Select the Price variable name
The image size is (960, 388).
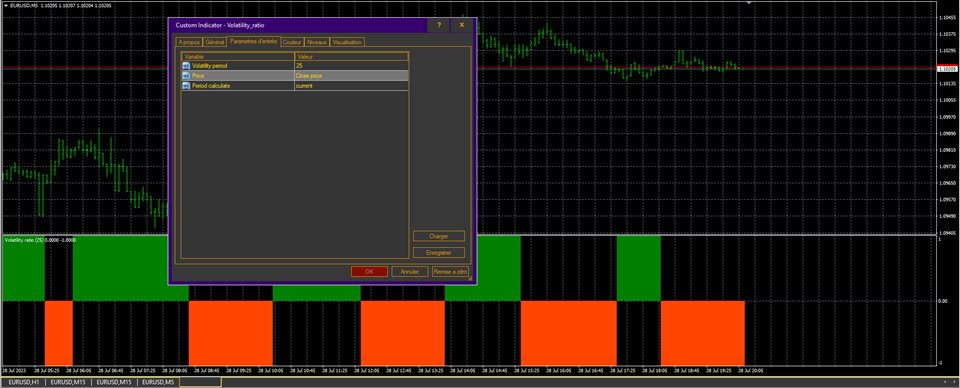coord(198,76)
